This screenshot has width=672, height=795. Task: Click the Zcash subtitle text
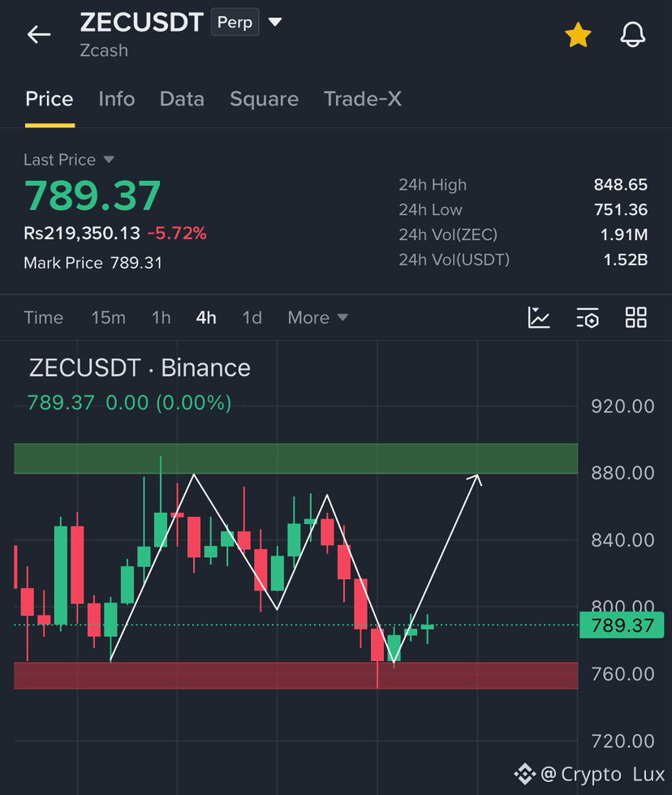click(104, 50)
